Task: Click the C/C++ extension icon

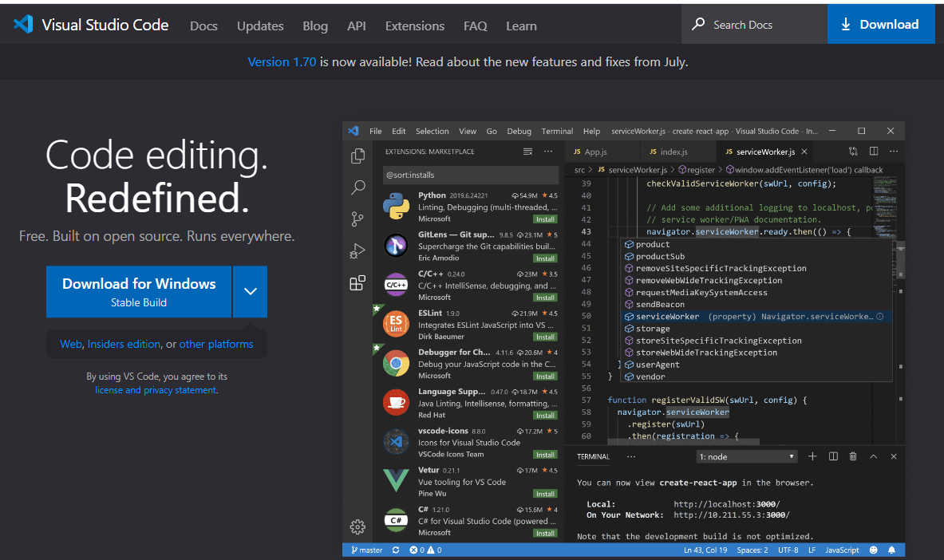Action: coord(396,285)
